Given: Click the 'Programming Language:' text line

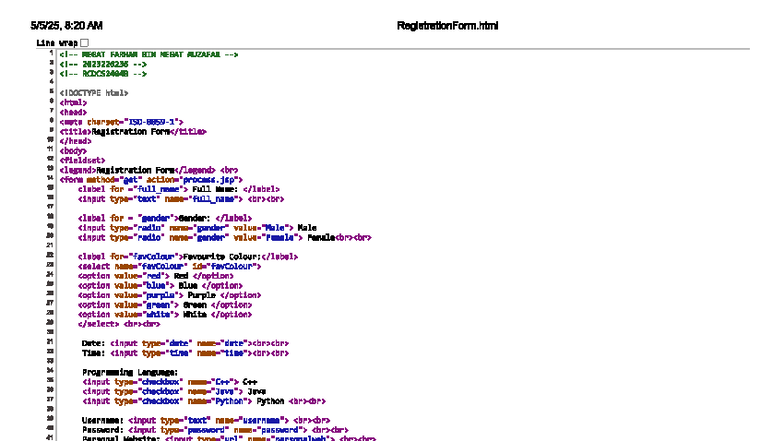Looking at the screenshot, I should click(130, 372).
